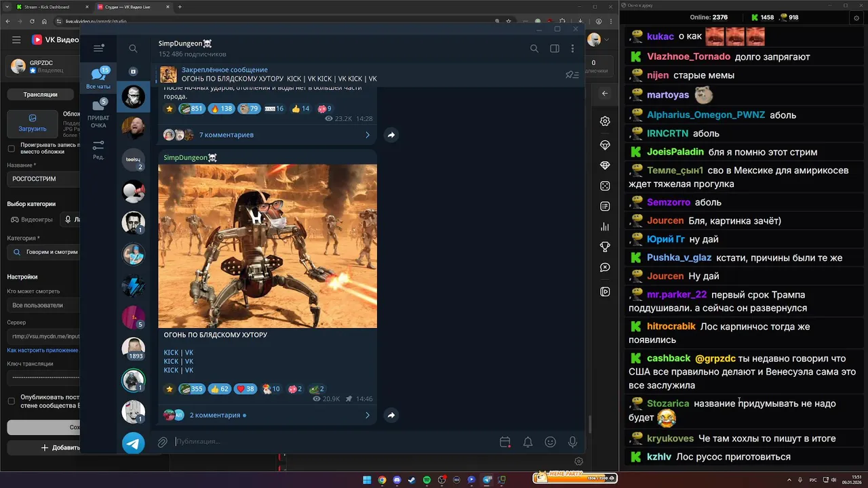Image resolution: width=868 pixels, height=488 pixels.
Task: Click the heart reaction with 38
Action: coord(245,389)
